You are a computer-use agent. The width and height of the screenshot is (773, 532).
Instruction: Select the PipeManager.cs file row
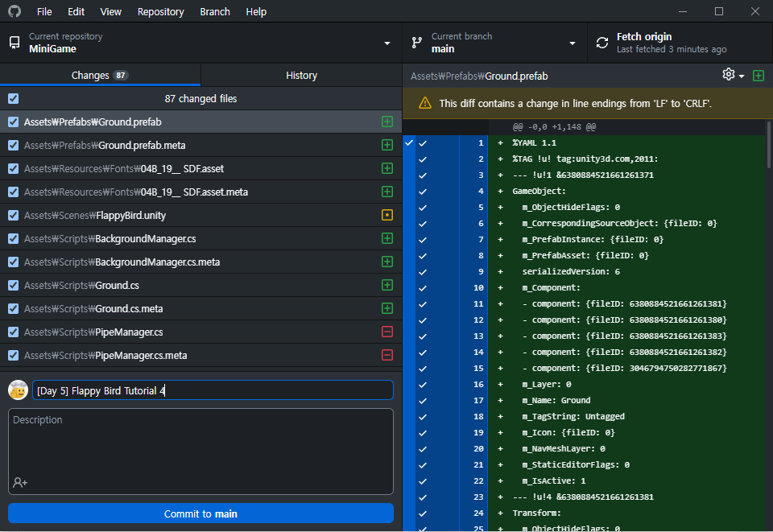pyautogui.click(x=201, y=332)
